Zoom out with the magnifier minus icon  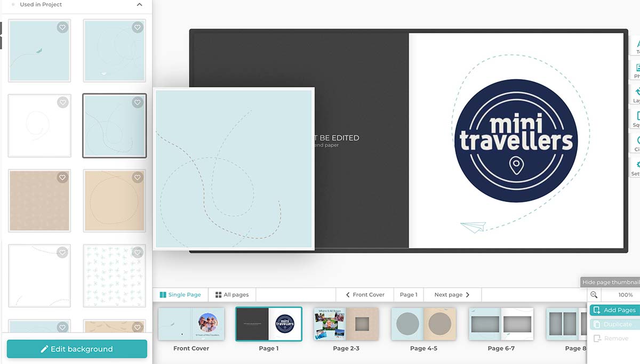click(594, 295)
